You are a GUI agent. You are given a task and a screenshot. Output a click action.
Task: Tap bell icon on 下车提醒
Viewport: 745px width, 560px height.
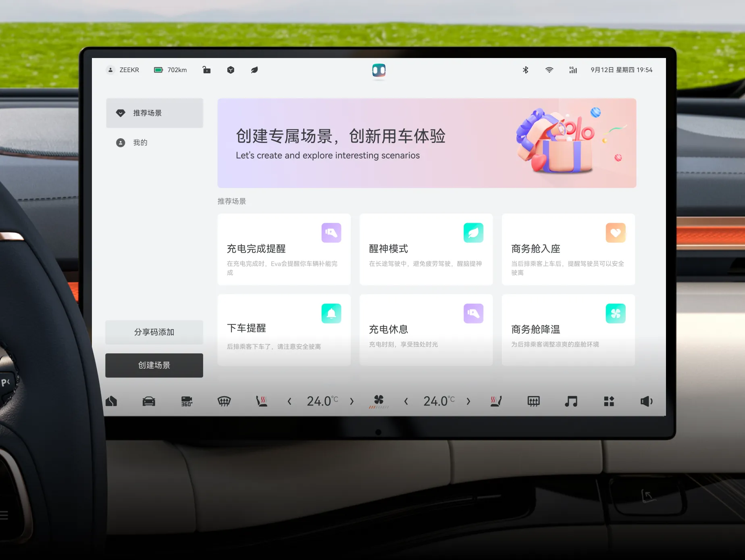point(331,313)
